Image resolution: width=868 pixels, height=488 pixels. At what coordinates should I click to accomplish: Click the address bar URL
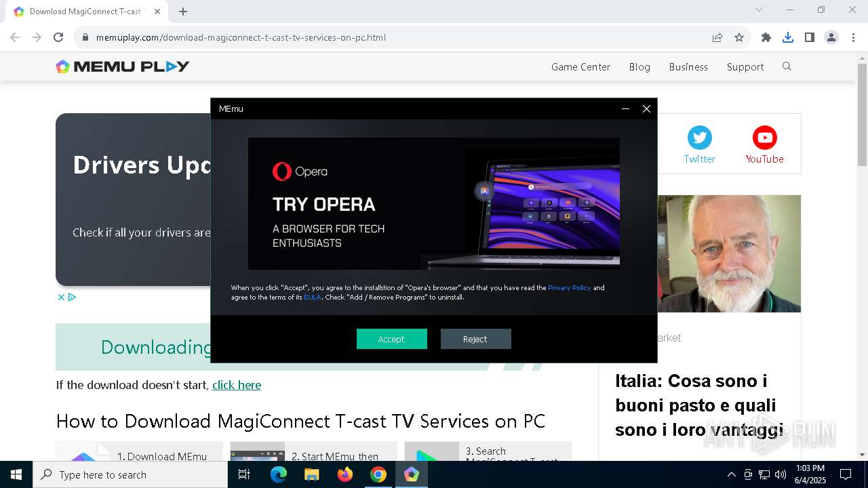pos(241,37)
